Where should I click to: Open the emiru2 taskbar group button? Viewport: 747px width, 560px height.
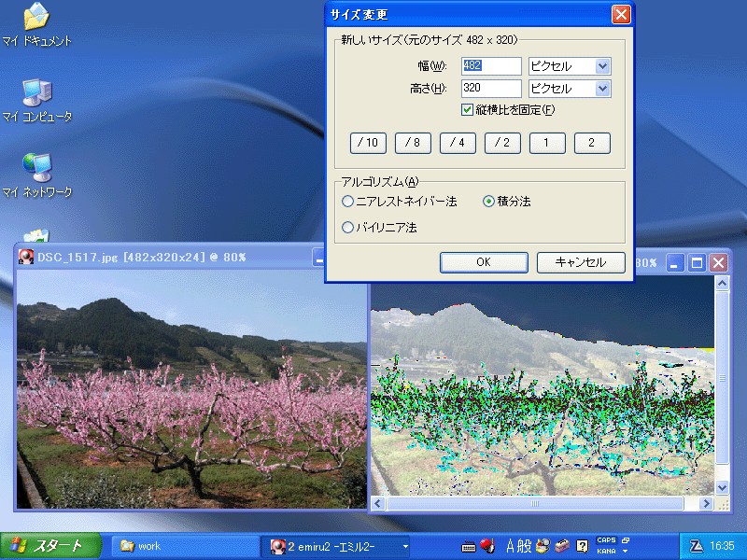click(336, 546)
